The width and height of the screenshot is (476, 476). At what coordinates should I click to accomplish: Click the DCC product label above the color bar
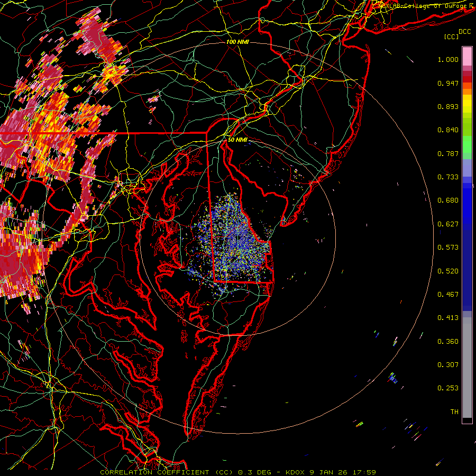coord(464,32)
